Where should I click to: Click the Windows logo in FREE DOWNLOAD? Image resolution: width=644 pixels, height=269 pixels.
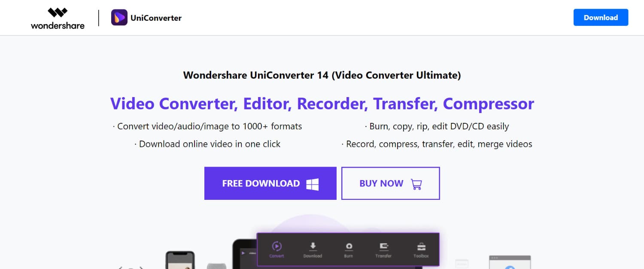(312, 184)
